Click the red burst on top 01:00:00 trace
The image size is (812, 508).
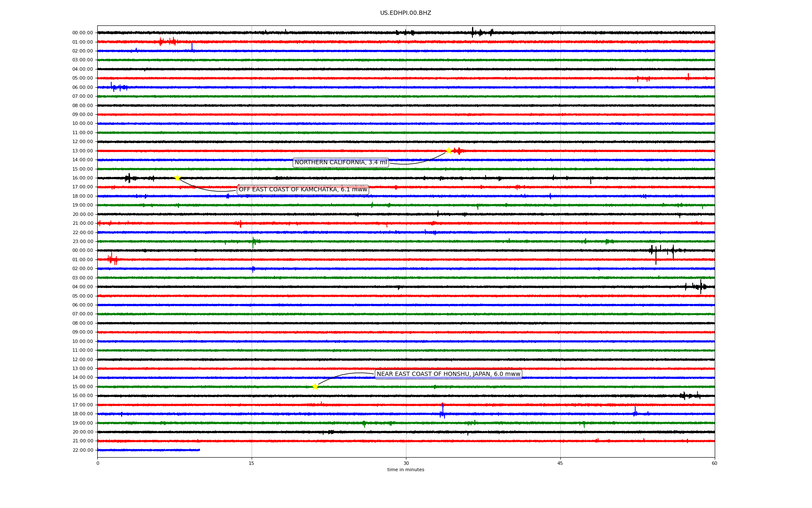[167, 41]
